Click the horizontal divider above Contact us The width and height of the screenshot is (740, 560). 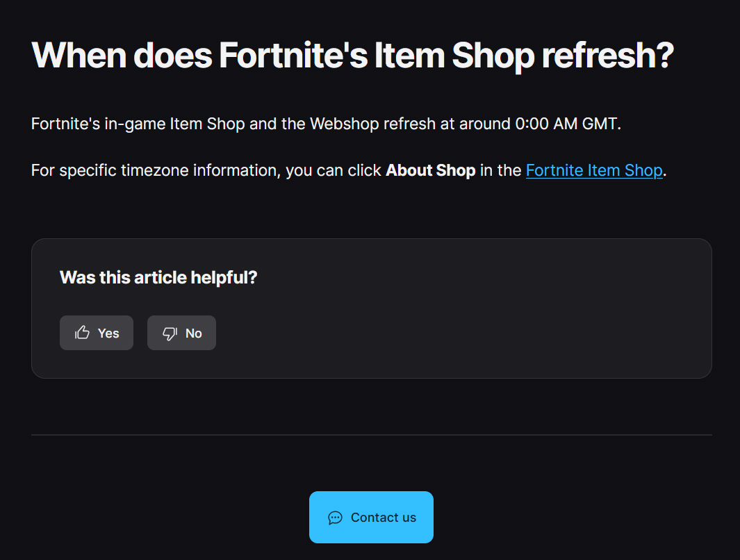(x=372, y=435)
